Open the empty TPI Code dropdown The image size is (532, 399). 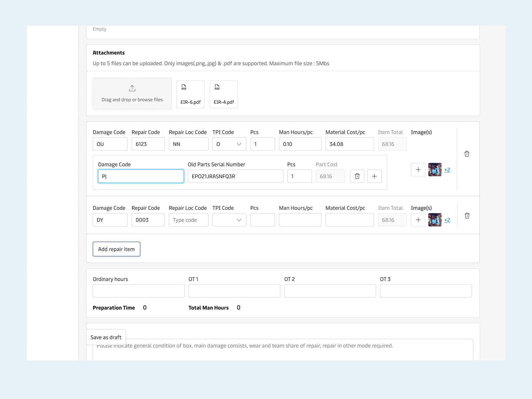(229, 220)
